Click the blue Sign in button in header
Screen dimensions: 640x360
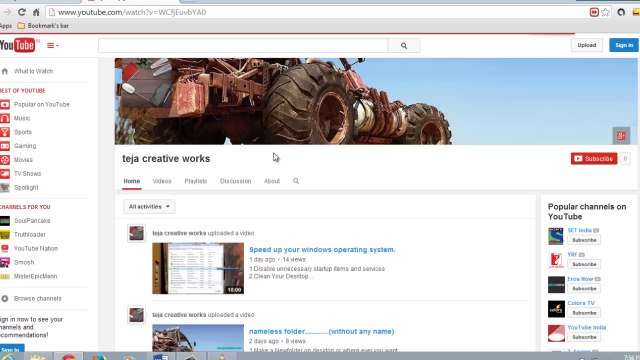624,45
